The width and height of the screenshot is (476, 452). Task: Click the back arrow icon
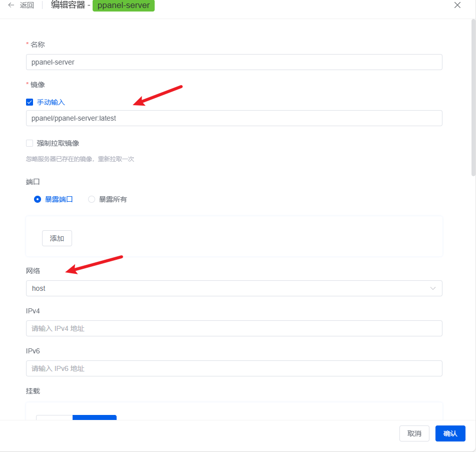click(11, 6)
